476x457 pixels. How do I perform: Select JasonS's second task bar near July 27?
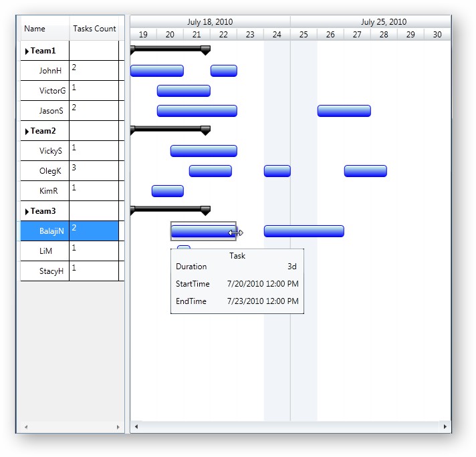coord(344,111)
